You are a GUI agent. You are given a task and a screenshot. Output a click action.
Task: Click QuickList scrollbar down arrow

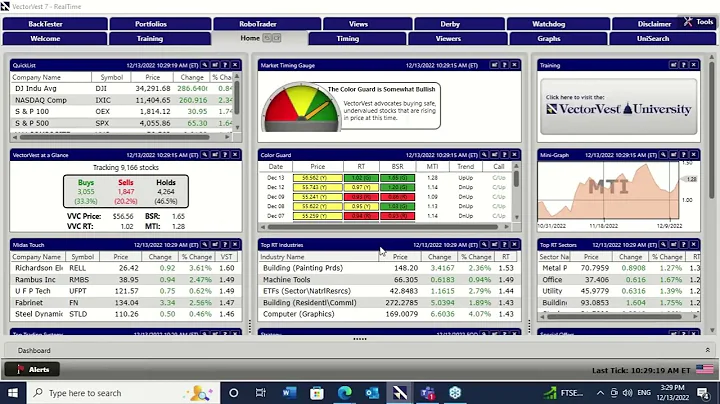tap(237, 127)
